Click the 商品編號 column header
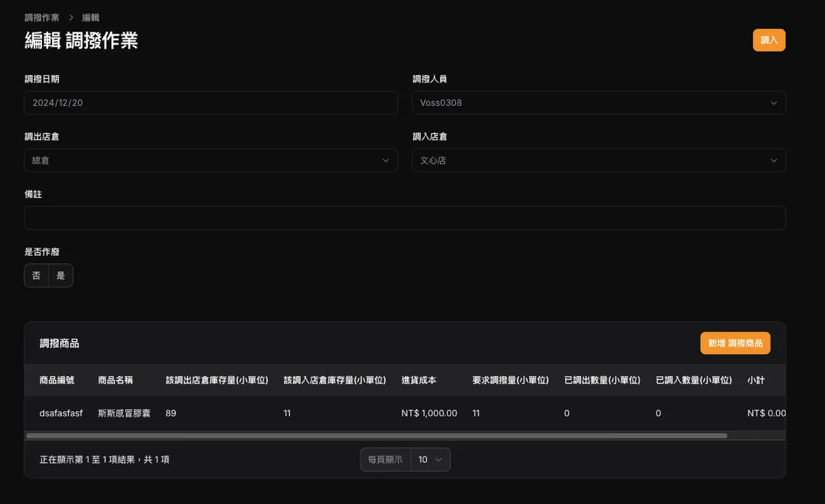Viewport: 825px width, 504px height. [x=57, y=380]
